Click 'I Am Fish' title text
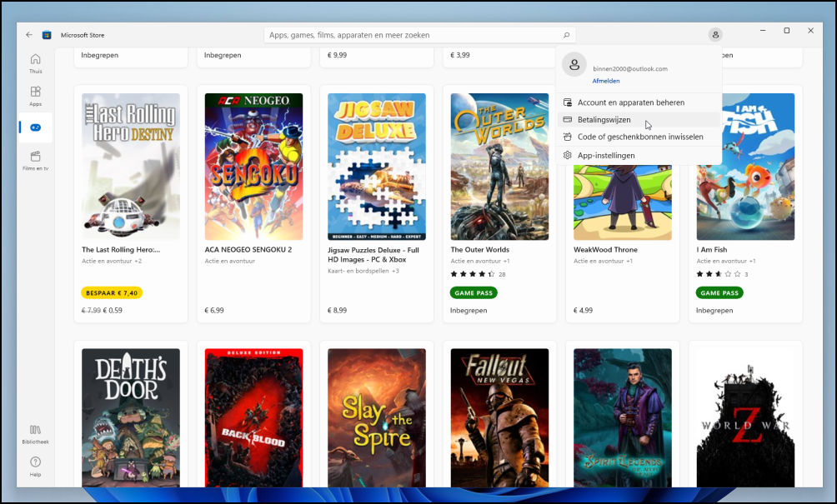Screen dimensions: 837x504 click(x=712, y=250)
